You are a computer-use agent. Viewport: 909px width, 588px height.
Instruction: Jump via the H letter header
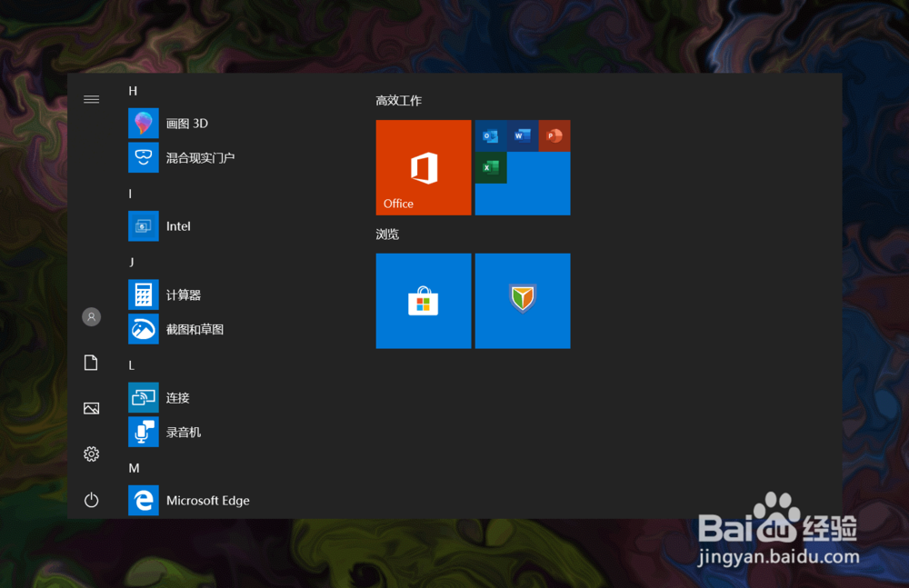133,91
